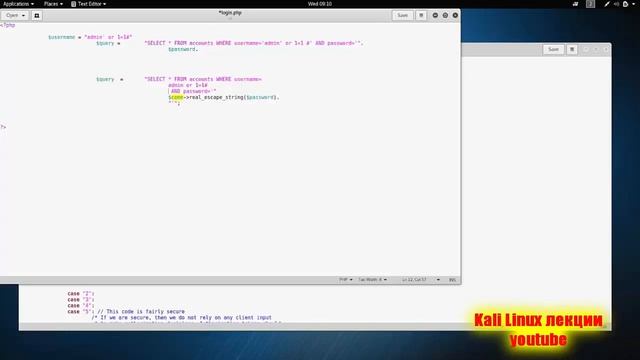Image resolution: width=640 pixels, height=360 pixels.
Task: Open the Tab Width dropdown in status bar
Action: (372, 280)
